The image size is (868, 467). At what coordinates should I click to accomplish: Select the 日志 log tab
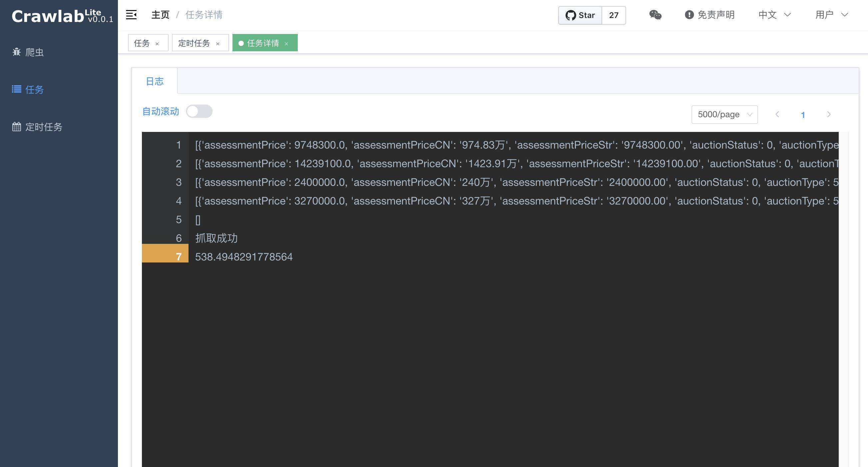155,81
